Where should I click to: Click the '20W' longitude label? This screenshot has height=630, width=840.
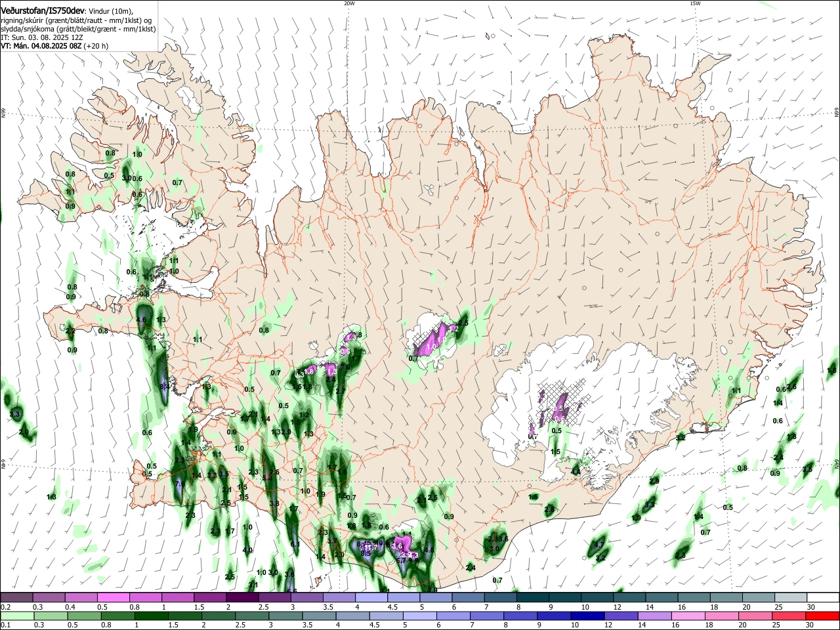tap(349, 3)
